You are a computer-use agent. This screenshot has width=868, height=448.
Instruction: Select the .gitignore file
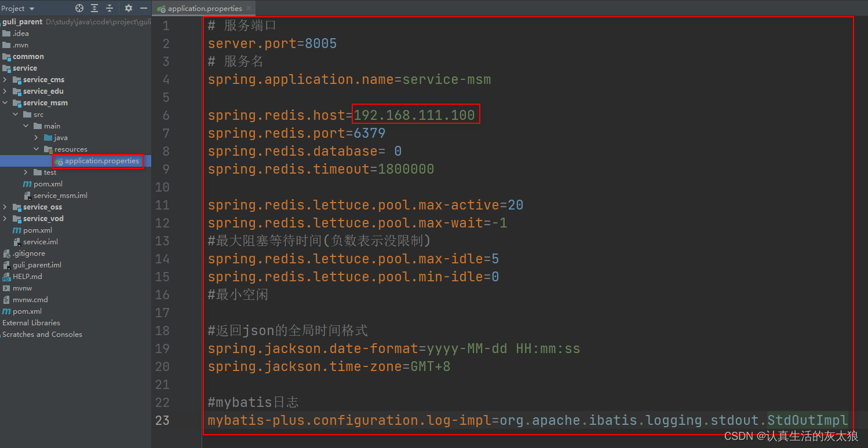coord(24,253)
